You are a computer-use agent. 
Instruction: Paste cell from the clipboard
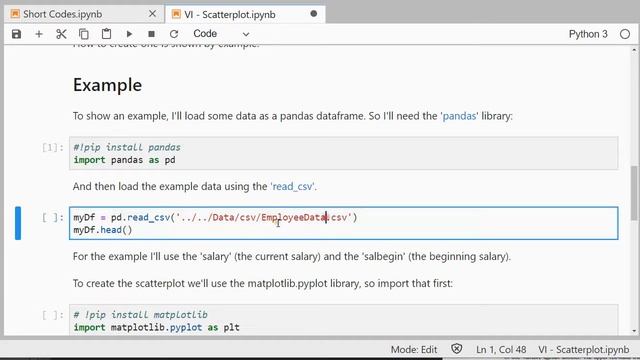106,34
